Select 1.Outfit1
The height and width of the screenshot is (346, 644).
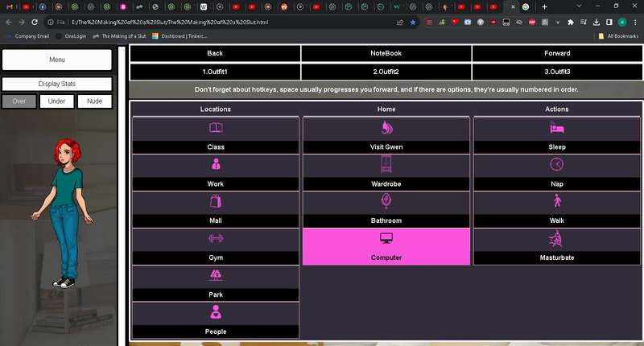215,72
